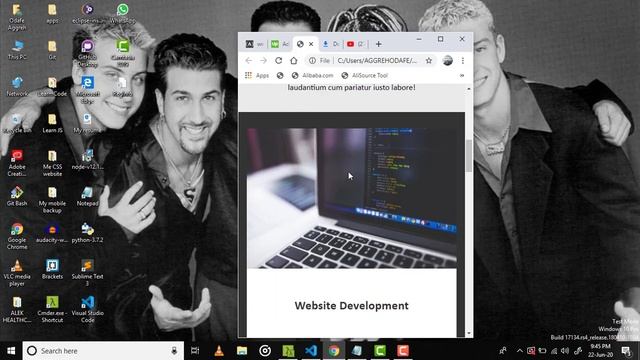Select the Microsoft Edge desktop icon
Screen dimensions: 640x360
[87, 90]
